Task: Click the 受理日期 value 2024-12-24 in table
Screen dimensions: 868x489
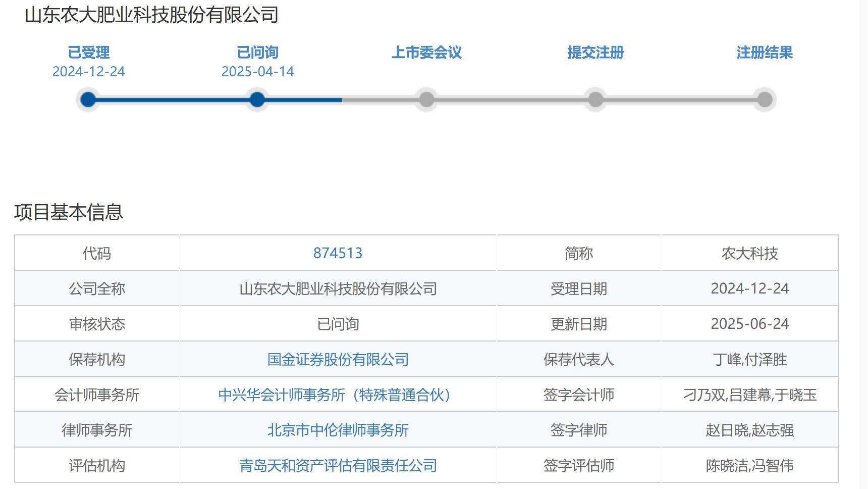Action: 750,288
